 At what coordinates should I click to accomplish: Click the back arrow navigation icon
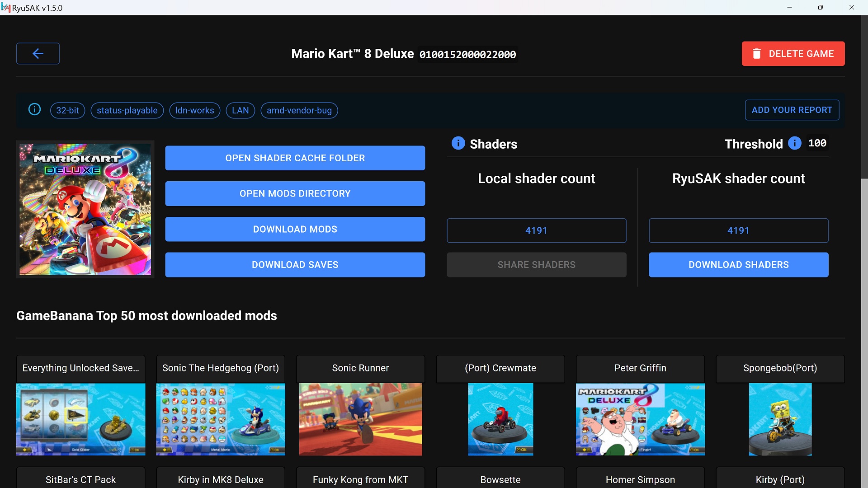[38, 54]
